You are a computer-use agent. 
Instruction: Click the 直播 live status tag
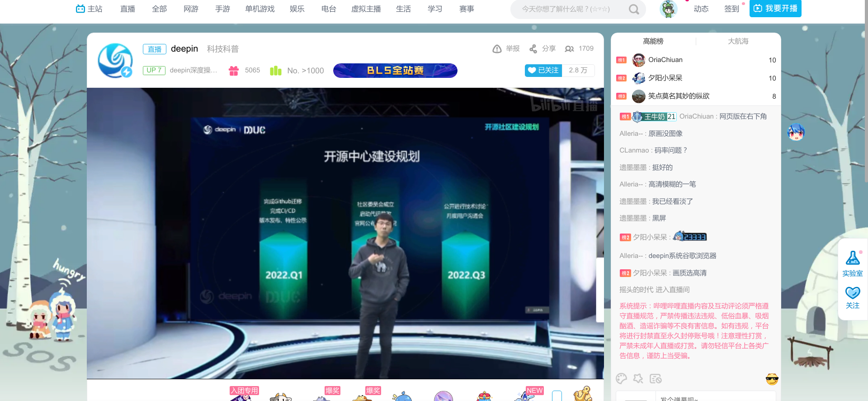[155, 49]
